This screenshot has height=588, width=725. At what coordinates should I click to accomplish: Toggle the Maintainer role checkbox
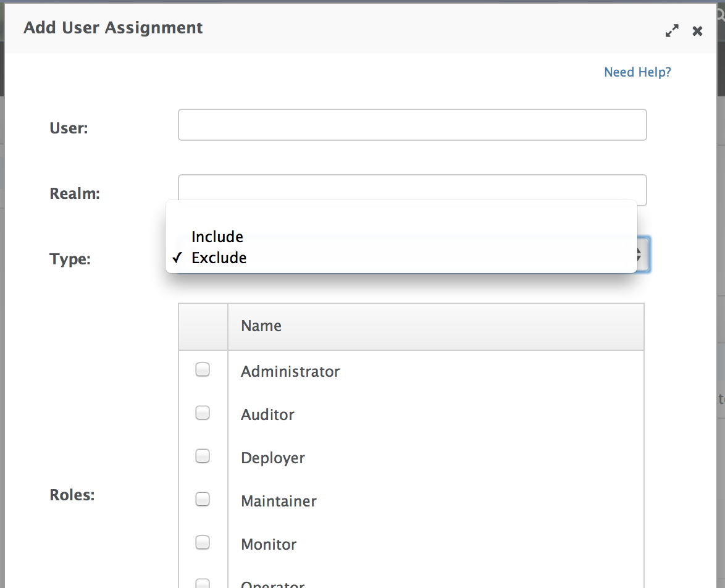pyautogui.click(x=203, y=499)
